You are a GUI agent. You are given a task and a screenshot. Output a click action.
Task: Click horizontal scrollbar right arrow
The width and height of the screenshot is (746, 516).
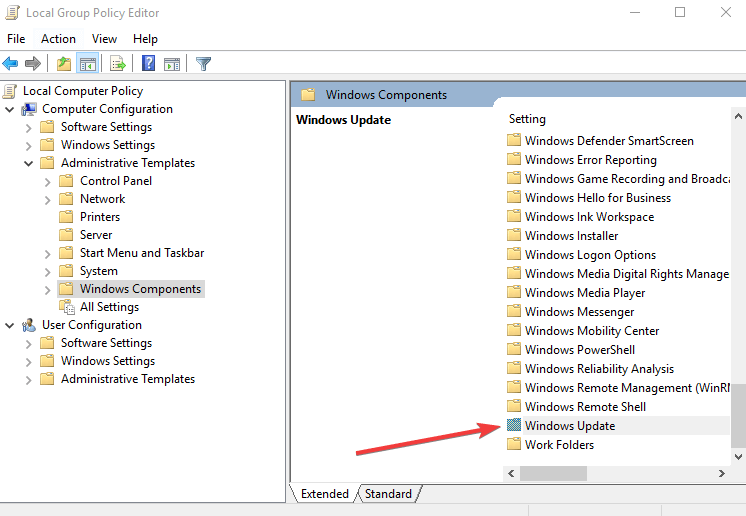tap(721, 473)
